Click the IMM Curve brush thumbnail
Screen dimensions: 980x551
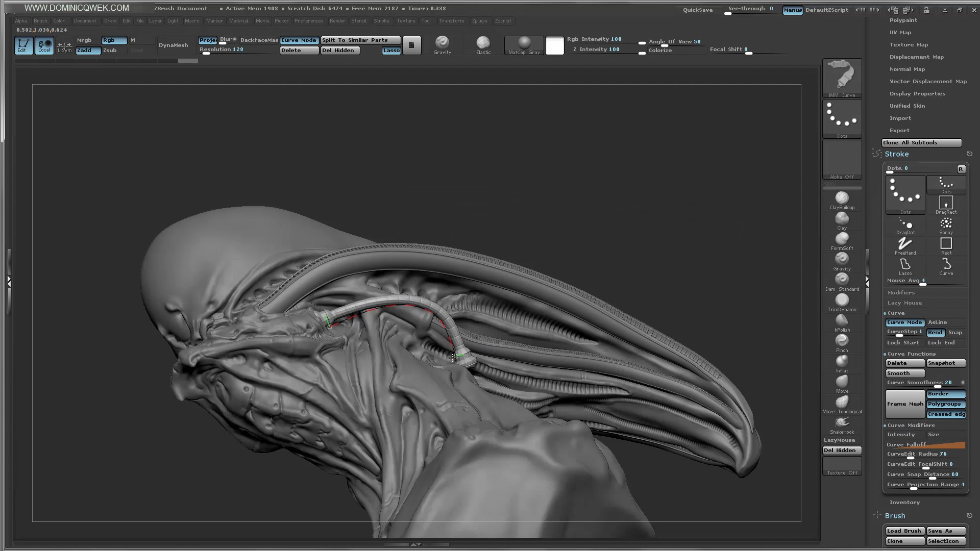tap(842, 77)
